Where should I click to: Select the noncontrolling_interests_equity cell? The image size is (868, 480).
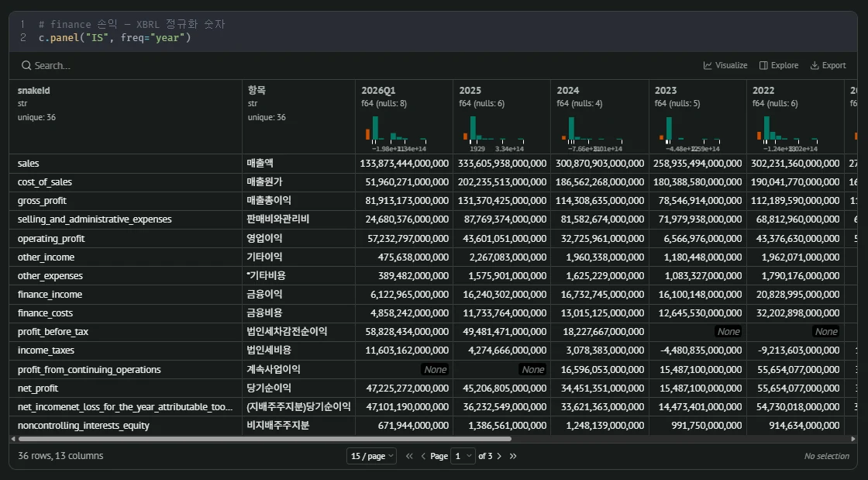pyautogui.click(x=126, y=426)
